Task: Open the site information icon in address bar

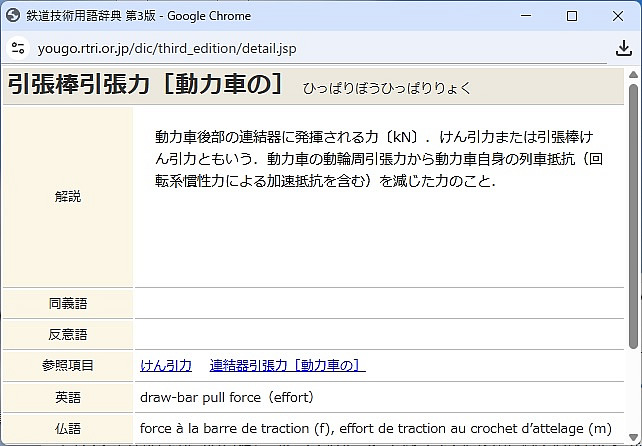Action: click(17, 48)
